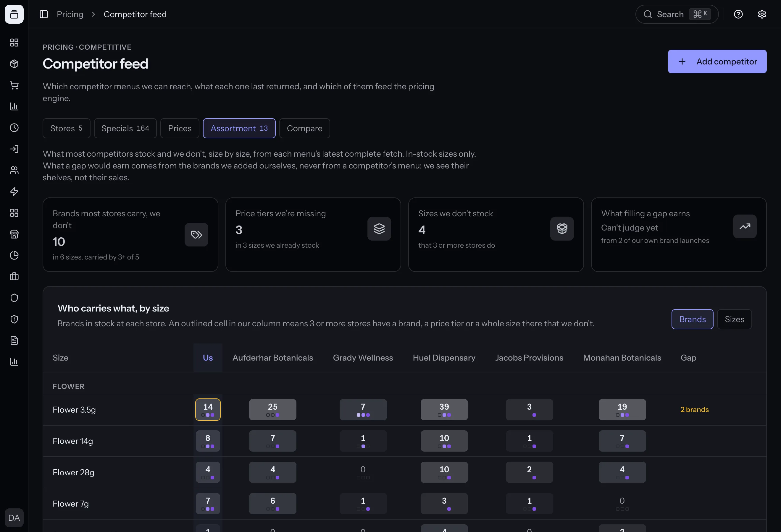
Task: Click the 2 brands gap value
Action: 694,409
